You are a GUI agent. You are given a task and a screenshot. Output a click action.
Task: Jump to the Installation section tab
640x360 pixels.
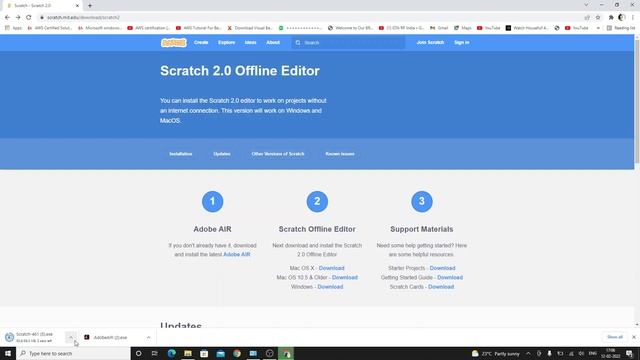tap(181, 154)
